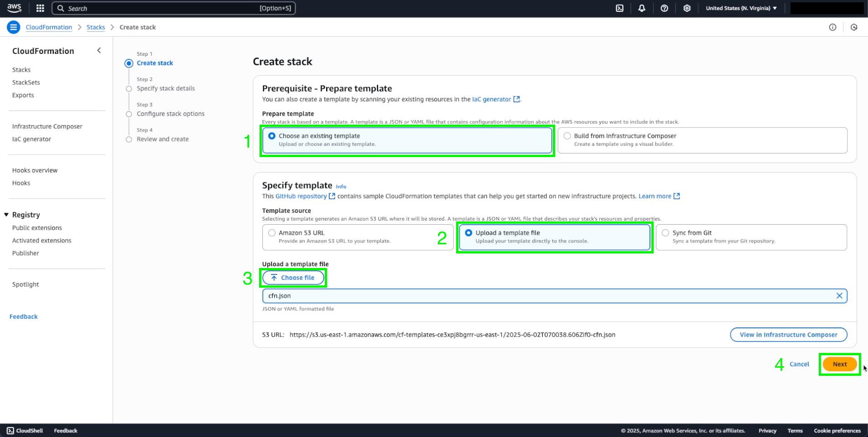
Task: Select Choose an existing template option
Action: click(407, 140)
